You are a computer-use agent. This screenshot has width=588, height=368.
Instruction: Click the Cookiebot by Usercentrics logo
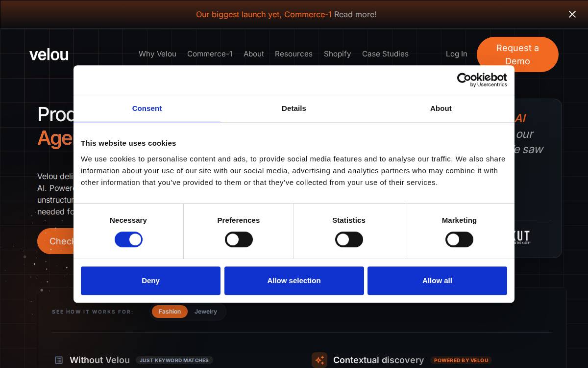pos(482,80)
